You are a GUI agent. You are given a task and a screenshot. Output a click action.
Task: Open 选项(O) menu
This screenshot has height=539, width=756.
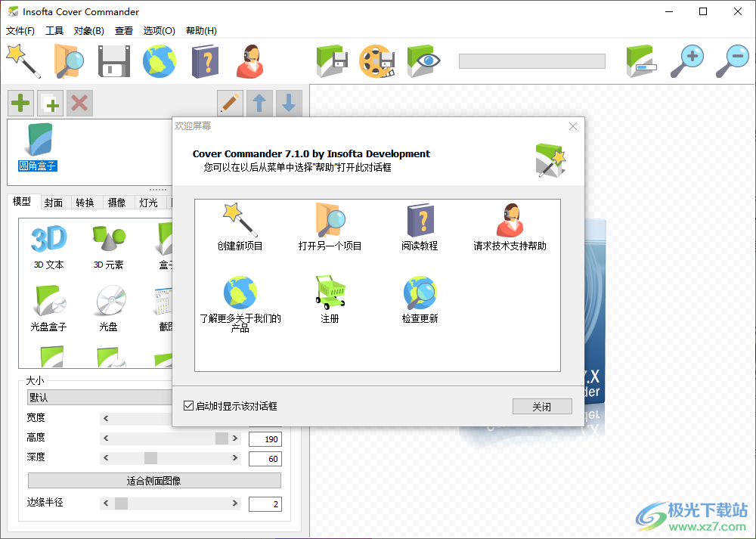point(159,31)
